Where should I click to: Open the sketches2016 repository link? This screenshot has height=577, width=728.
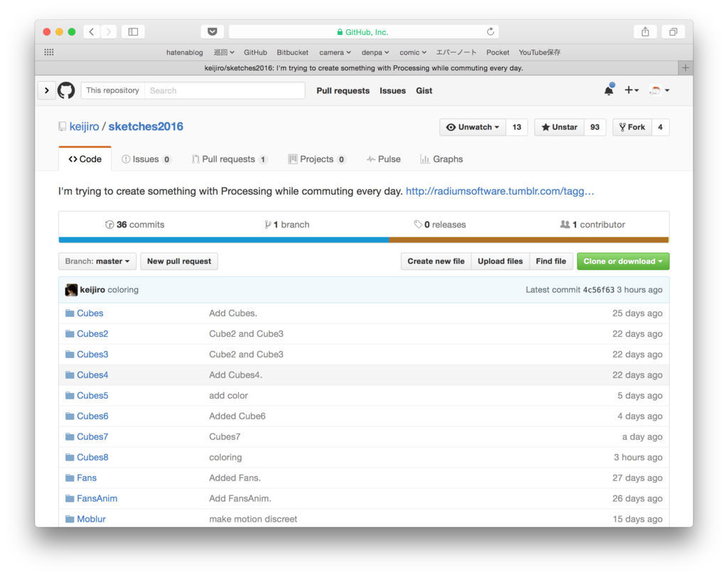tap(146, 126)
